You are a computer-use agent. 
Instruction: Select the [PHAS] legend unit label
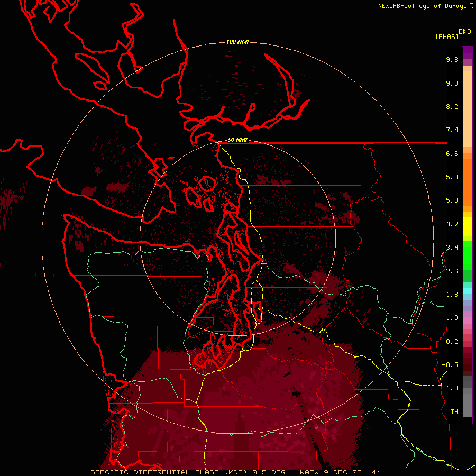pos(447,36)
